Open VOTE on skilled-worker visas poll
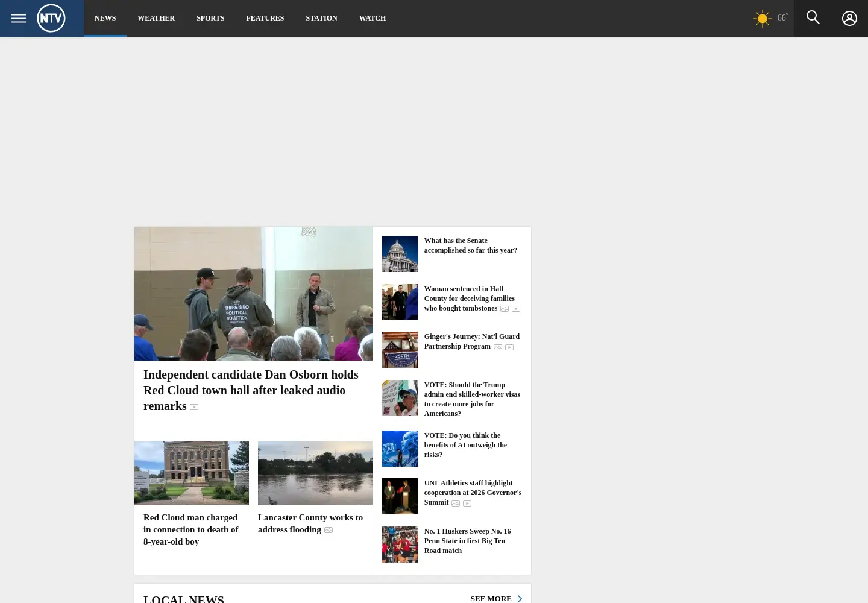The height and width of the screenshot is (603, 868). click(x=472, y=399)
